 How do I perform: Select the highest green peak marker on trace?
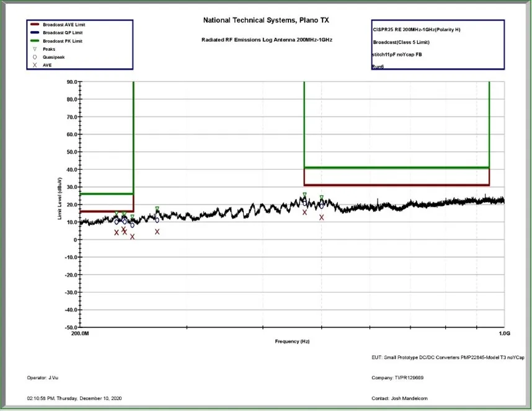click(304, 195)
